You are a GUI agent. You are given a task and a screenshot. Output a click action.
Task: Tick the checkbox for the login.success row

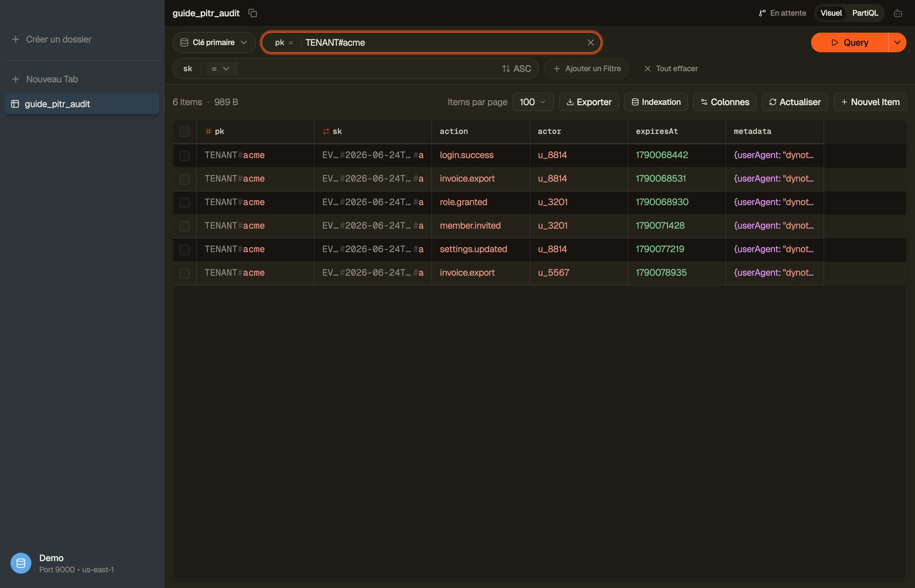(x=184, y=155)
